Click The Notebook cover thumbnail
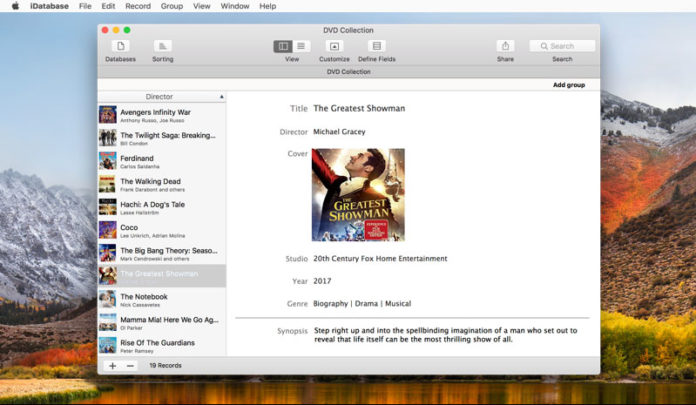This screenshot has width=696, height=405. [x=107, y=299]
